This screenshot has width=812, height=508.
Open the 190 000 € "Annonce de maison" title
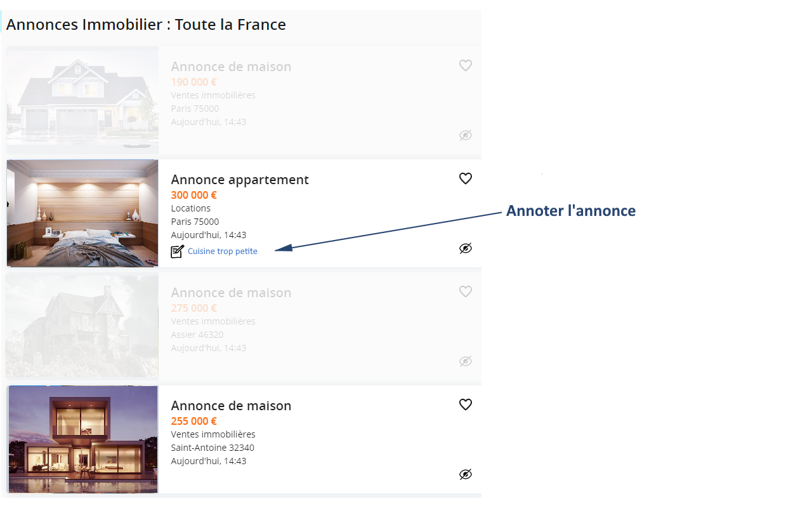pos(231,67)
